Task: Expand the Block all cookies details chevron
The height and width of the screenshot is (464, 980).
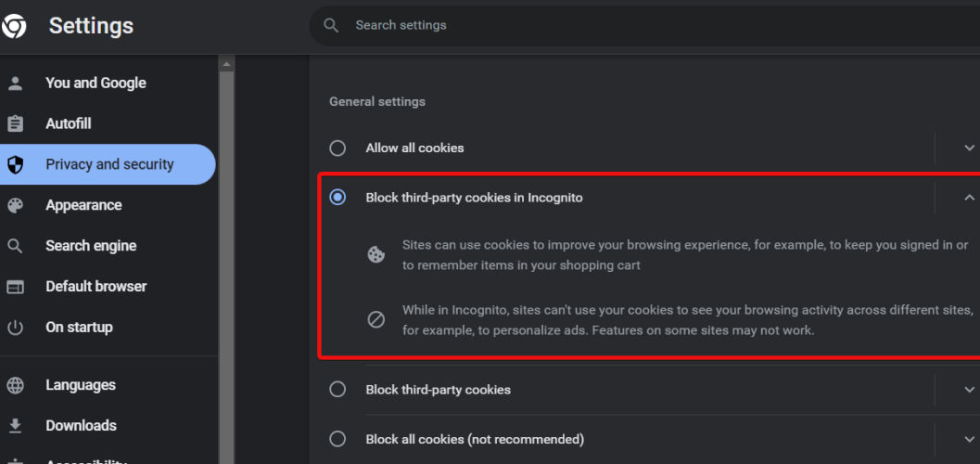Action: tap(969, 439)
